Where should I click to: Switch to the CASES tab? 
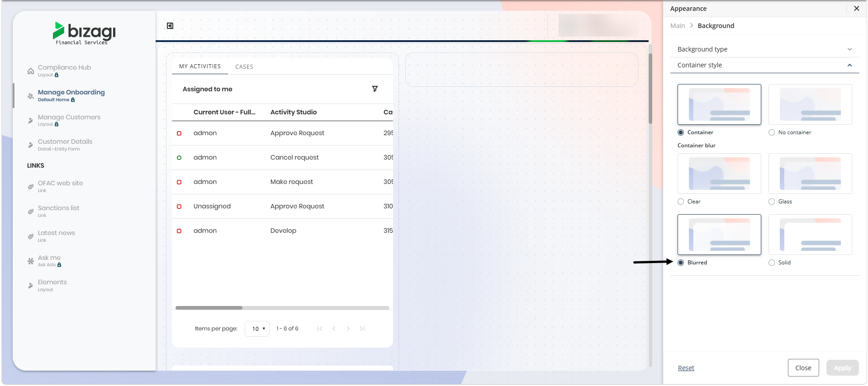coord(244,67)
